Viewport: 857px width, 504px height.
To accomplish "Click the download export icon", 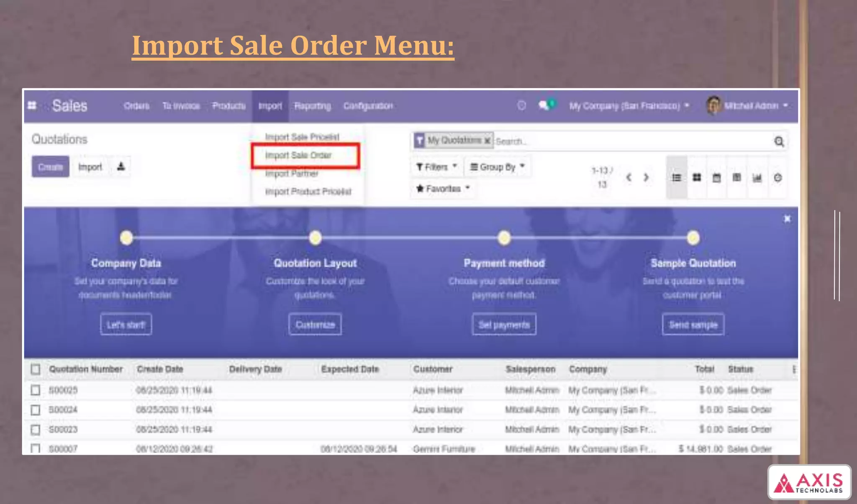I will (121, 166).
